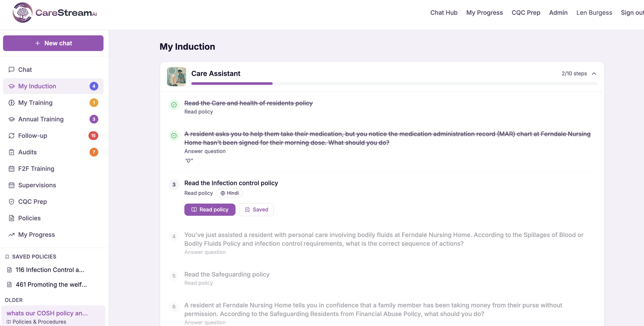Click the step 3 number badge
The width and height of the screenshot is (644, 326).
174,185
